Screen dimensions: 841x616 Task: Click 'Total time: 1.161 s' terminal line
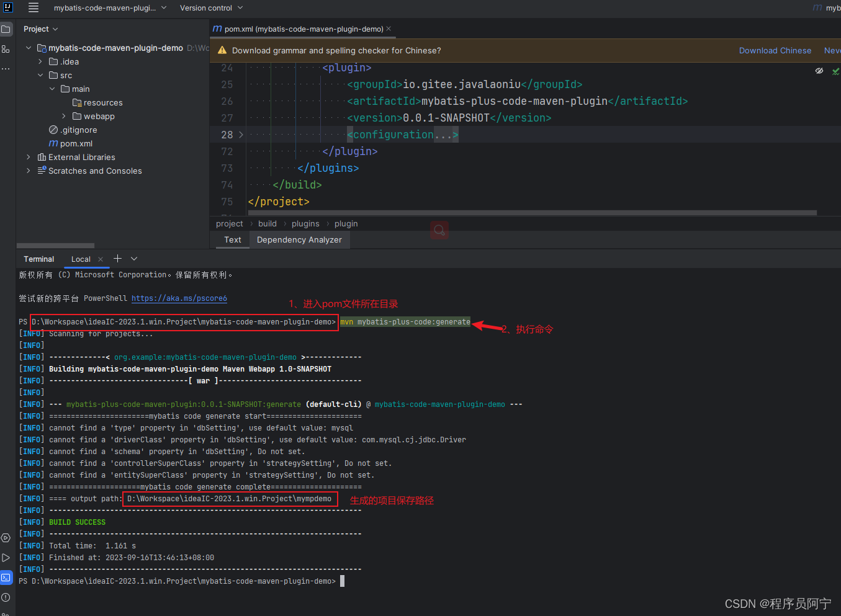point(92,546)
